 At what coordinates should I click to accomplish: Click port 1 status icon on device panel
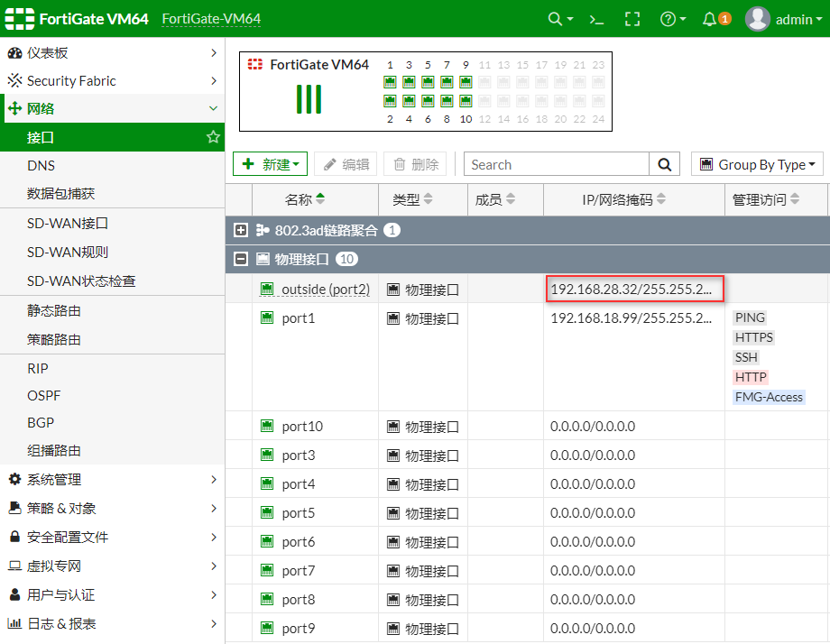[x=390, y=81]
